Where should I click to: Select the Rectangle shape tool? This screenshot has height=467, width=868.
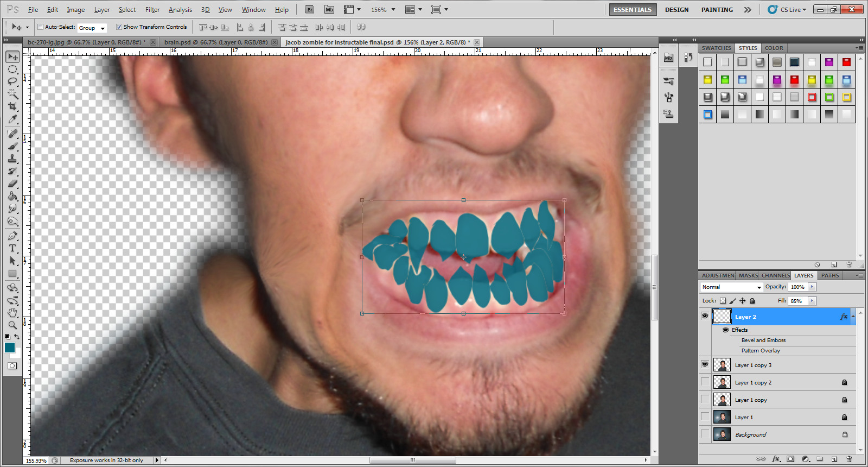tap(12, 274)
